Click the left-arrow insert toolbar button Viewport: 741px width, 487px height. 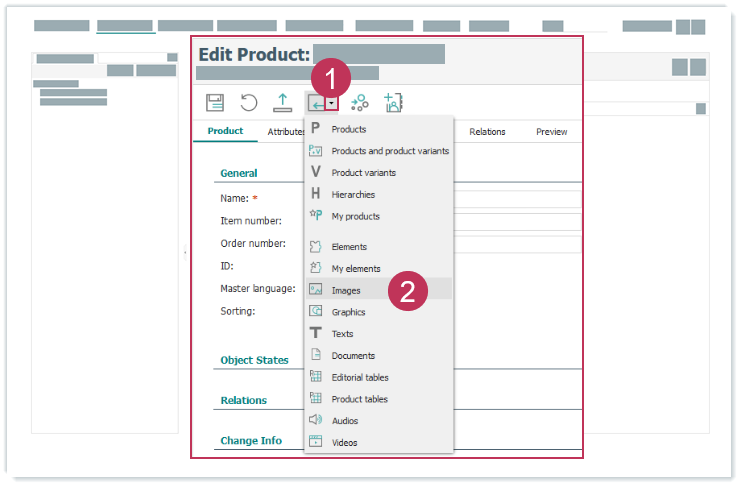[x=316, y=103]
